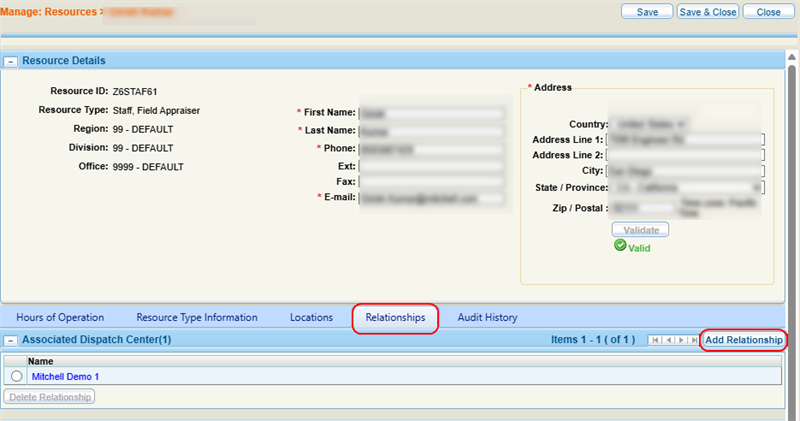Click the Save button

[x=647, y=12]
